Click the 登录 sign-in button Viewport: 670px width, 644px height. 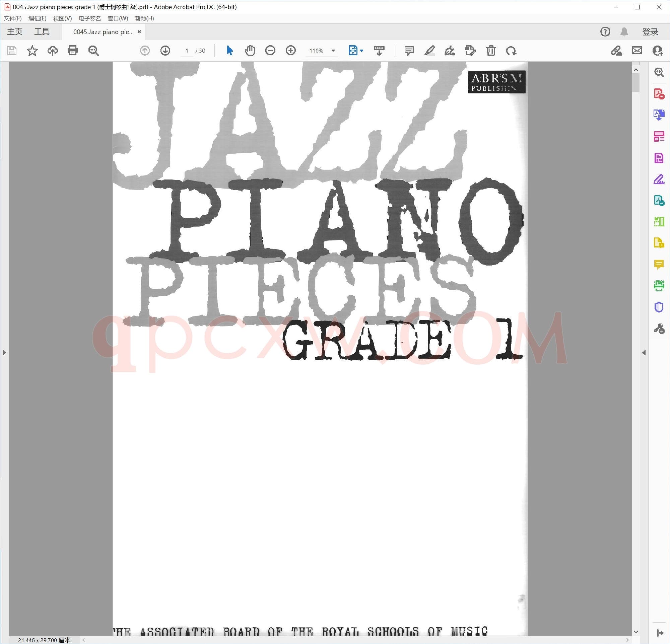[650, 32]
